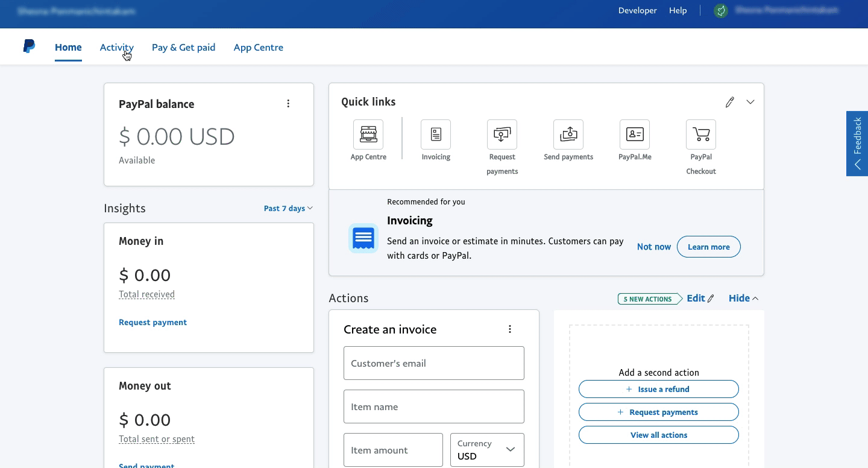This screenshot has height=468, width=868.
Task: Click the View all actions button
Action: tap(659, 435)
